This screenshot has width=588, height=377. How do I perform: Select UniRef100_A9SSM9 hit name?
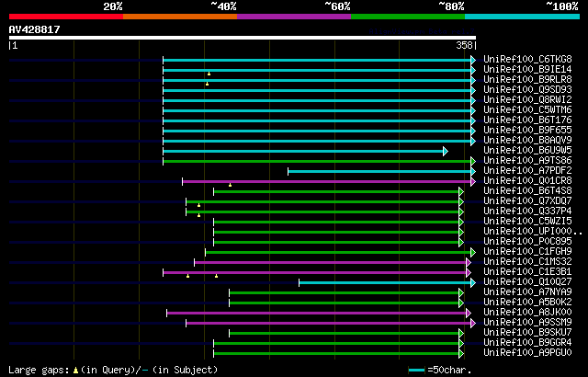point(527,323)
